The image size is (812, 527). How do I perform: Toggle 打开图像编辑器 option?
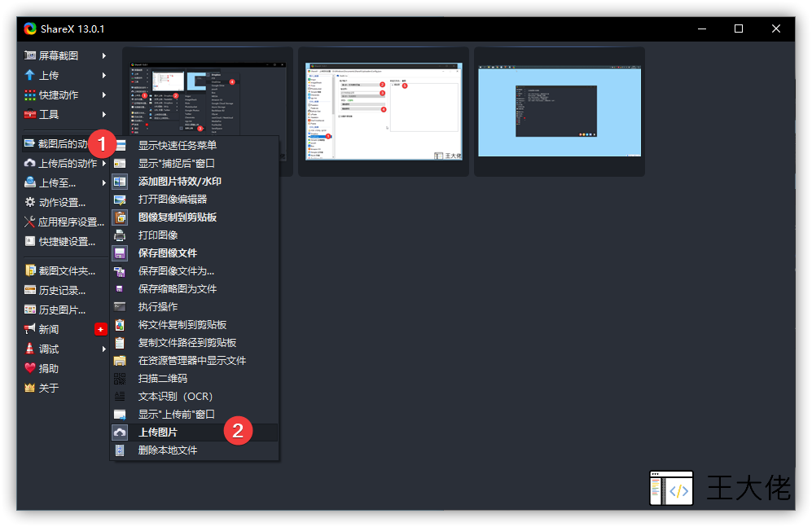(194, 200)
